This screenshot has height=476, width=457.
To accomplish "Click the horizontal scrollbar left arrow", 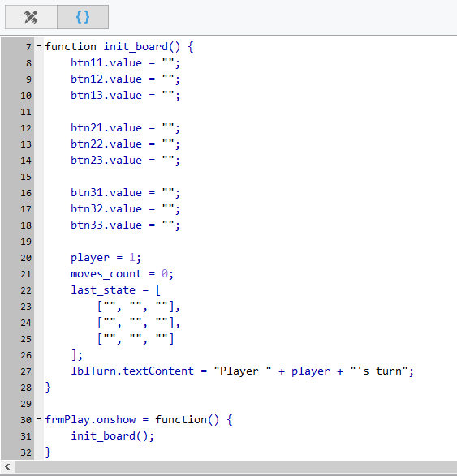I will tap(7, 466).
